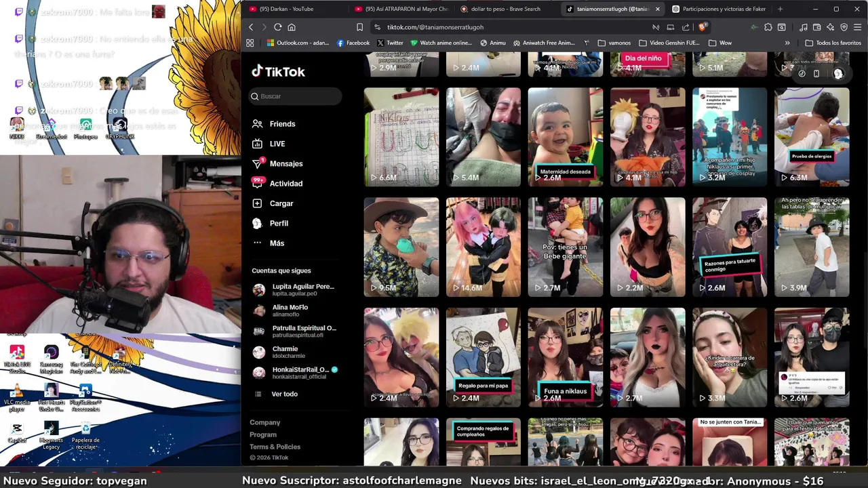Open HonkaiStarRail official followed account
868x488 pixels.
(x=295, y=372)
